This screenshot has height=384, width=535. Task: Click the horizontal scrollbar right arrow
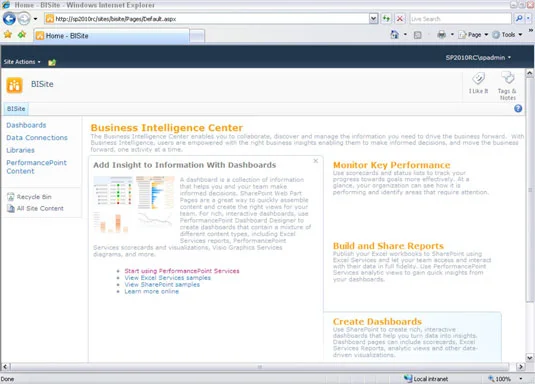click(x=520, y=367)
